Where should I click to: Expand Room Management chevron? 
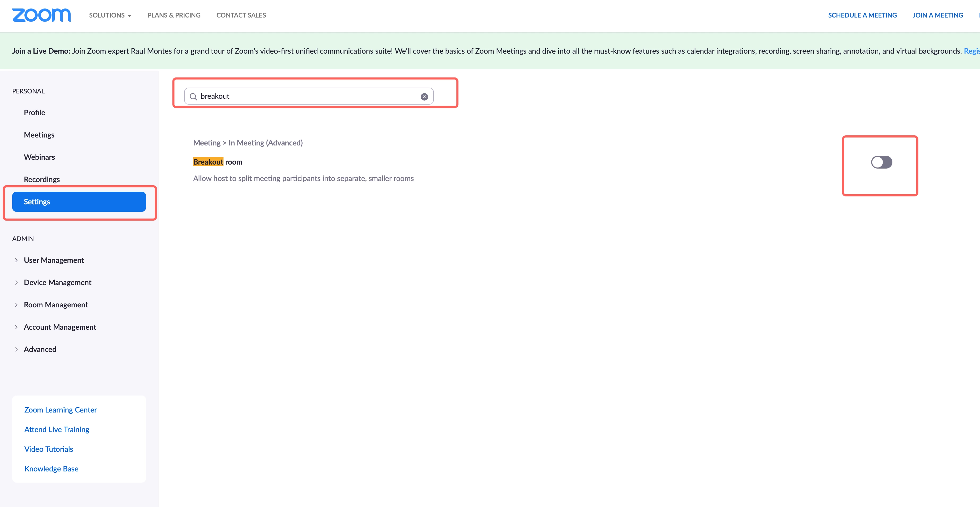pos(16,305)
